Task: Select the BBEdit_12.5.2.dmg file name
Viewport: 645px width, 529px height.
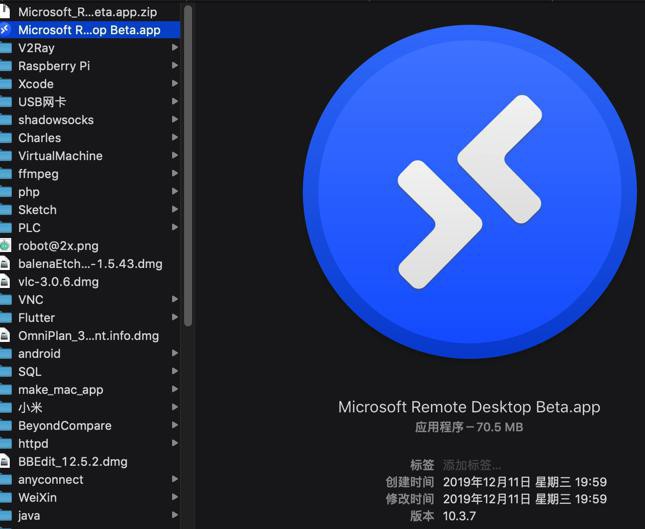Action: pyautogui.click(x=73, y=462)
